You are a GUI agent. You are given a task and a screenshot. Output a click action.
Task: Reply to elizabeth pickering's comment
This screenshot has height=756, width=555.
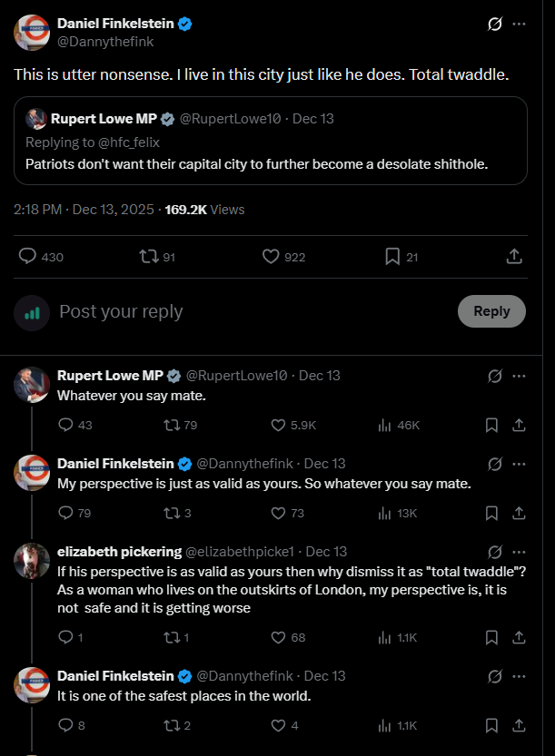click(x=65, y=637)
